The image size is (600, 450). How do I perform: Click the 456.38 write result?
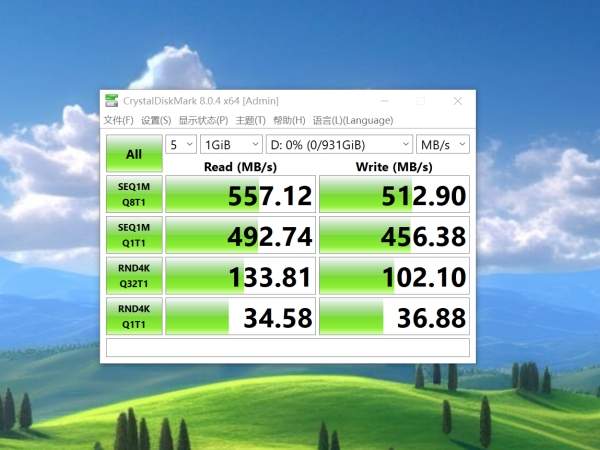[394, 235]
